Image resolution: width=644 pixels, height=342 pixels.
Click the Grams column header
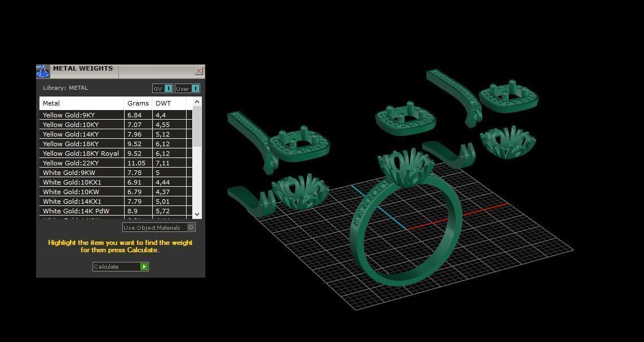pyautogui.click(x=138, y=103)
